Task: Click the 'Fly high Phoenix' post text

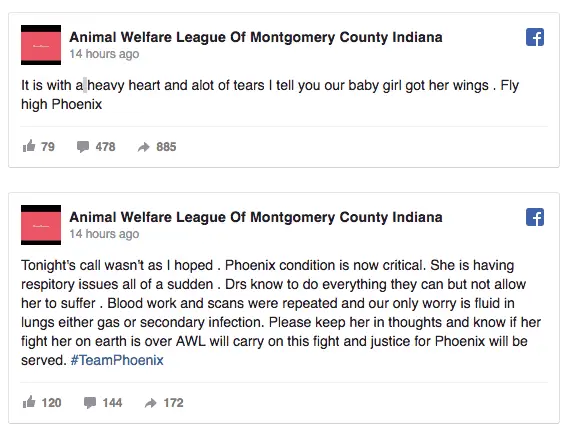Action: click(x=270, y=95)
